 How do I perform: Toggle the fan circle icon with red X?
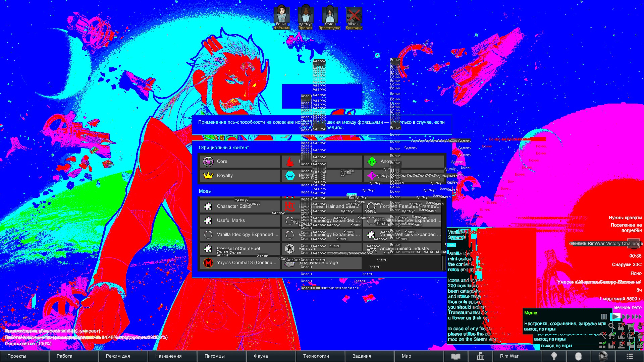[631, 335]
